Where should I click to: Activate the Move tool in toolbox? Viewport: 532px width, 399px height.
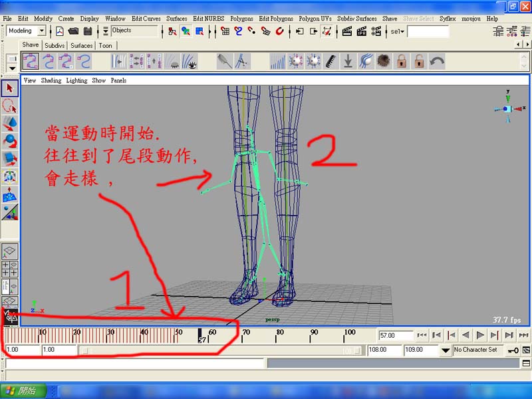(x=9, y=124)
